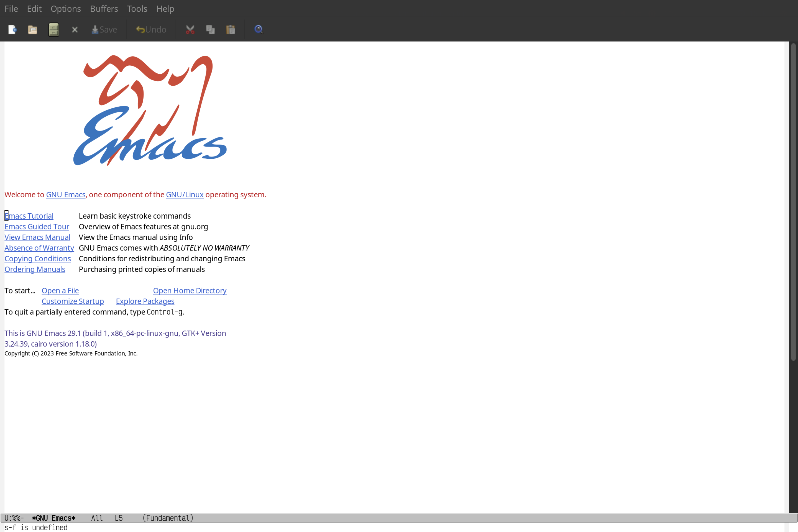Open the Tools menu
The height and width of the screenshot is (532, 798).
[137, 8]
